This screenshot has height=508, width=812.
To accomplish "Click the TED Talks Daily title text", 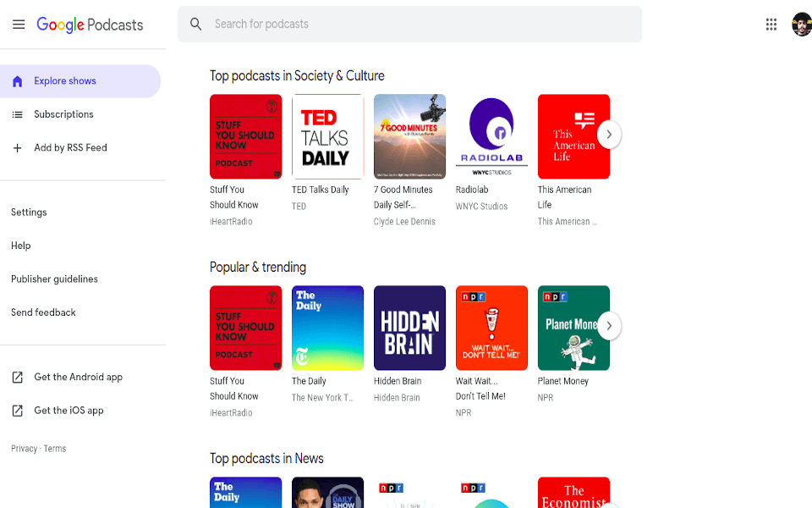I will click(x=320, y=190).
